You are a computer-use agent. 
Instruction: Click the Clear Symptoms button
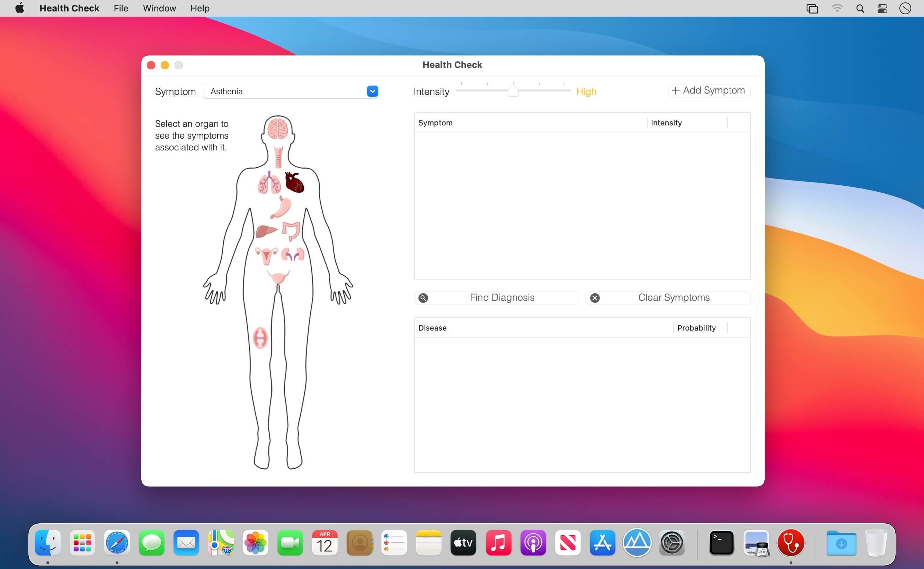[x=668, y=298]
